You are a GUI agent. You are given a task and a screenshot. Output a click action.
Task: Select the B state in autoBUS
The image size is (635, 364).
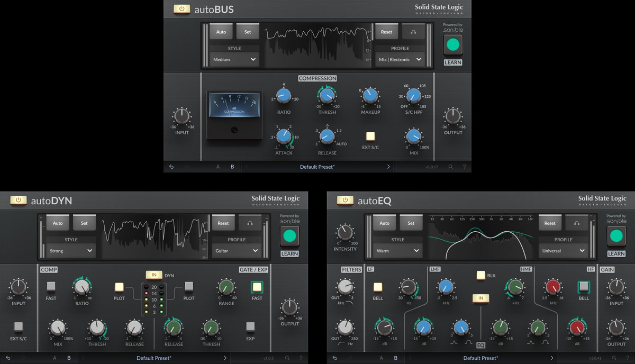(x=232, y=167)
